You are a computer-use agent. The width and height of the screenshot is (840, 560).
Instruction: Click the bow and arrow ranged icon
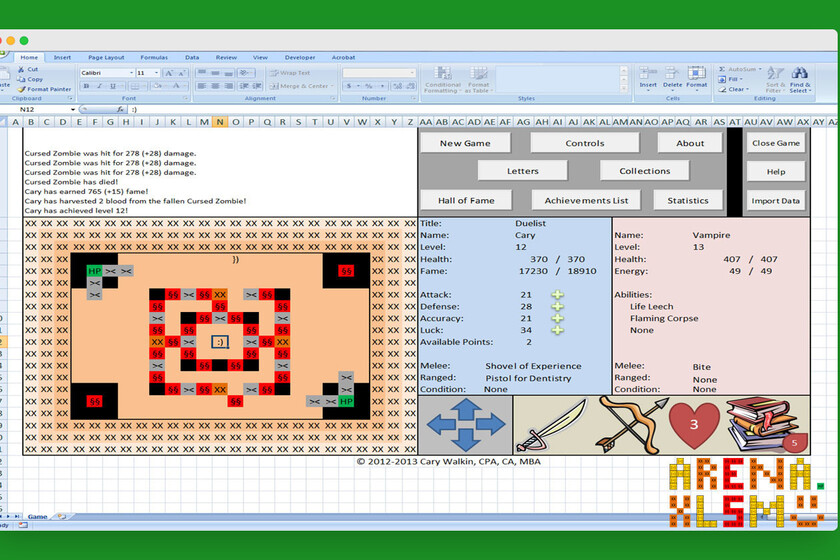pos(635,424)
